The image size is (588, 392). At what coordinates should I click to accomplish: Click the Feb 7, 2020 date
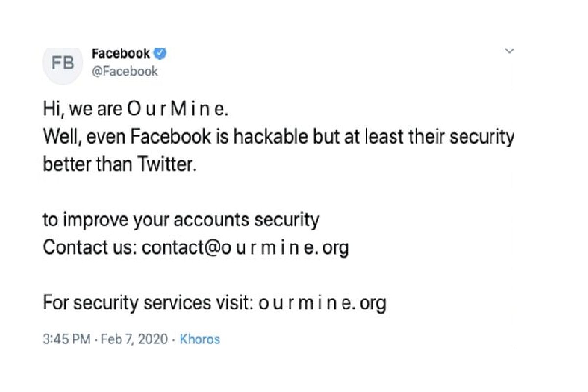click(134, 339)
